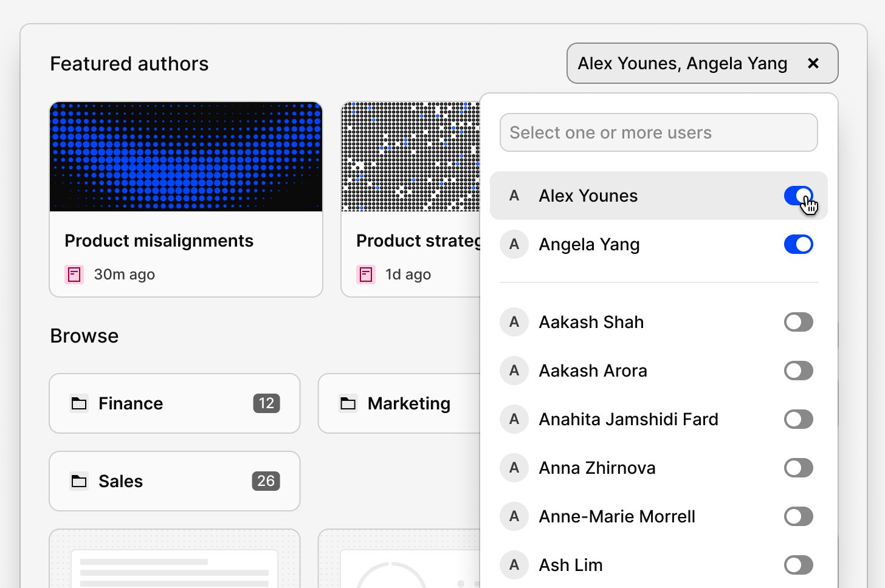The image size is (885, 588).
Task: Click the Product misalignments title
Action: 159,241
